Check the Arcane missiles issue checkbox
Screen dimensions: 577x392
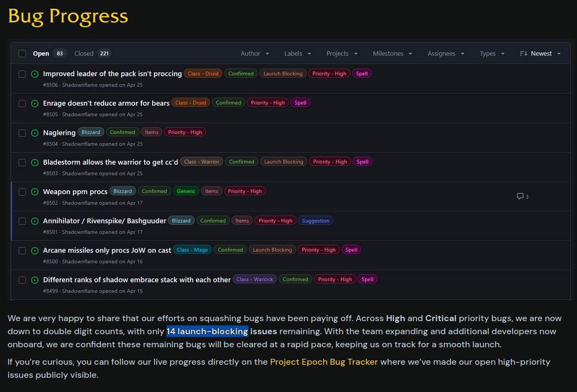coord(22,251)
